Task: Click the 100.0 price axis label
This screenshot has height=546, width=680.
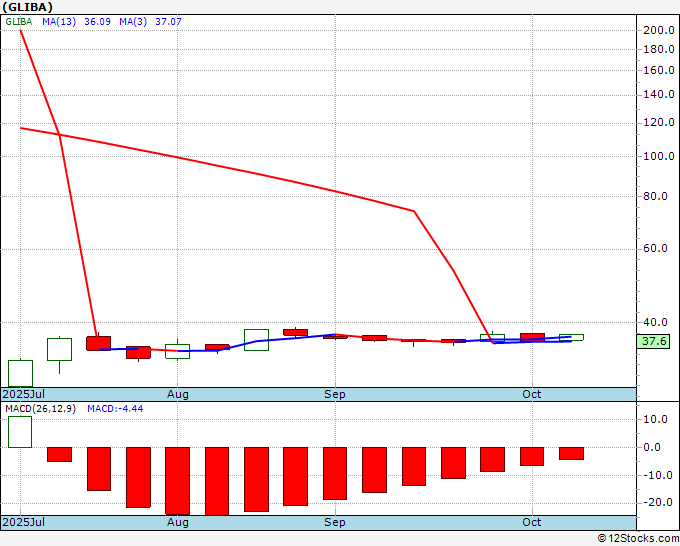Action: pyautogui.click(x=659, y=157)
